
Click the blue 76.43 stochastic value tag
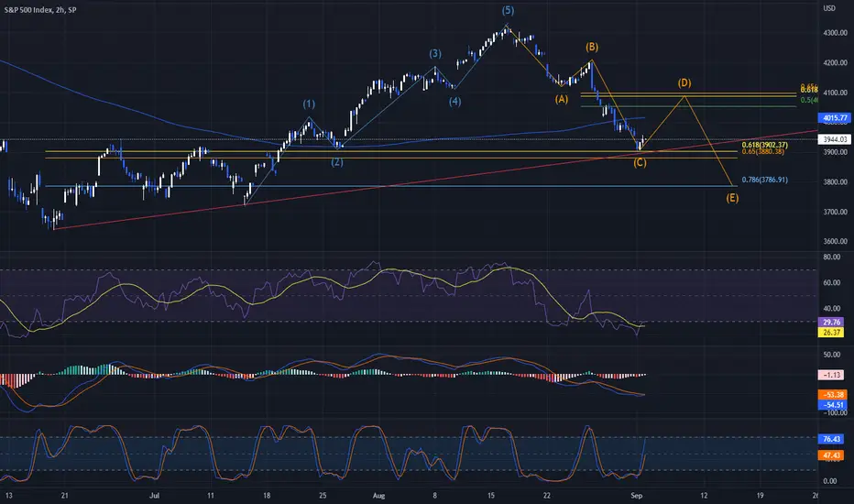(x=831, y=439)
